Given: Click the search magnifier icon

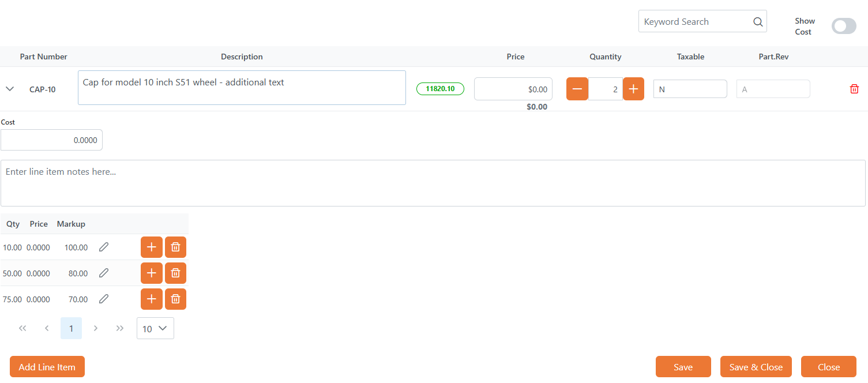Looking at the screenshot, I should (757, 21).
